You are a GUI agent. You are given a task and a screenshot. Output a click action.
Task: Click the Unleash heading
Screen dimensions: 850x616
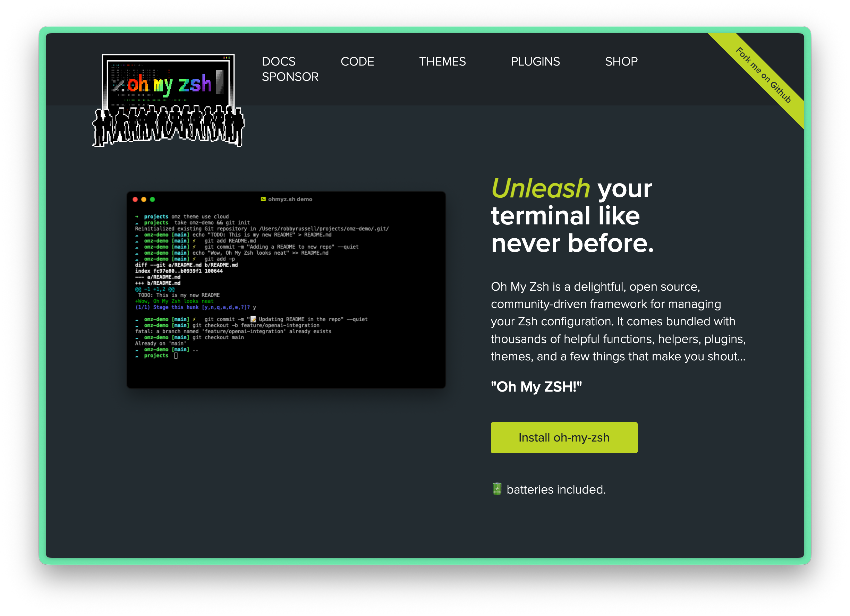tap(540, 188)
